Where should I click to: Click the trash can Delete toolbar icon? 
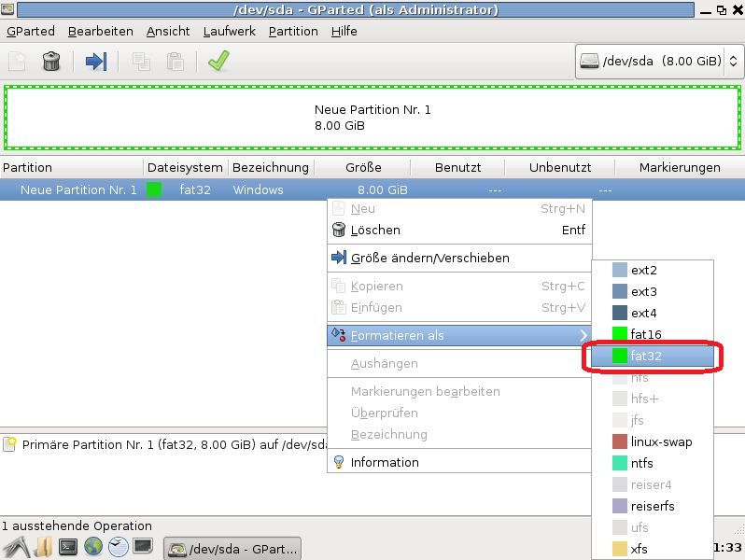(51, 62)
